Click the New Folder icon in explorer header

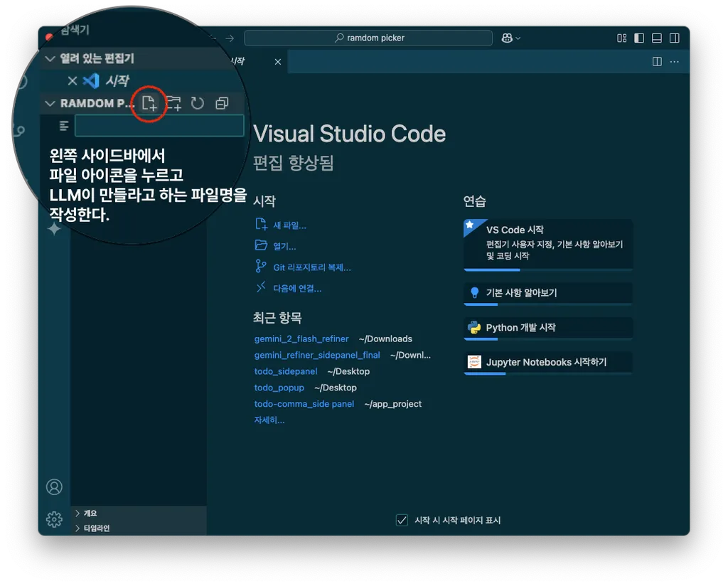[173, 103]
